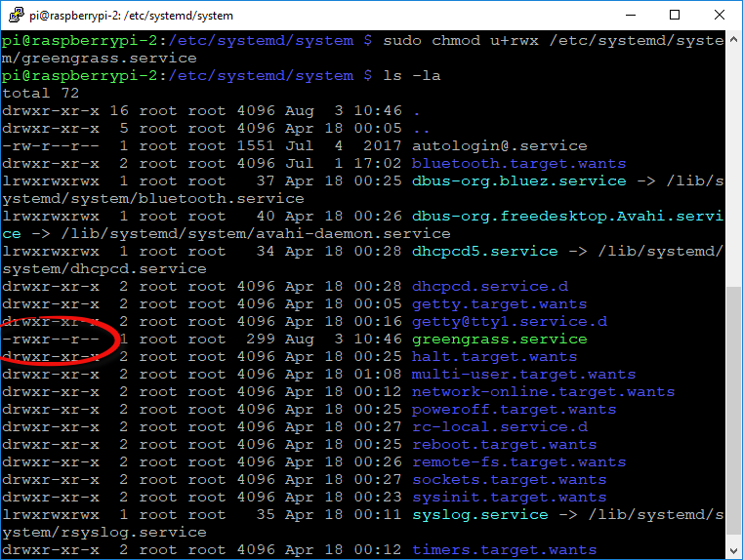The image size is (743, 560).
Task: Click the '-rwxr--r--' permissions of greengrass.service
Action: point(51,339)
